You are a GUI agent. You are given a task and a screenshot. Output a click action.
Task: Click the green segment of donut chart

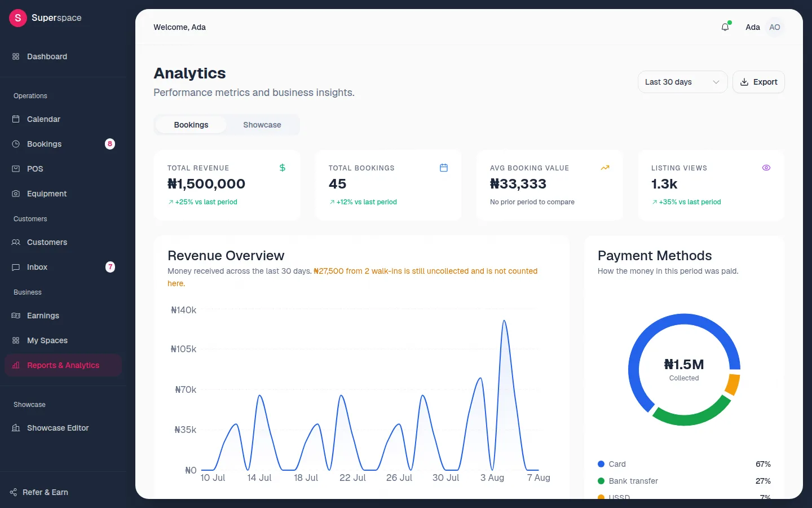(692, 419)
